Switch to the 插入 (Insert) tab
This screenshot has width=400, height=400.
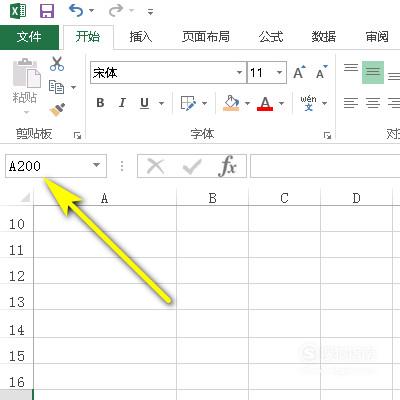140,37
